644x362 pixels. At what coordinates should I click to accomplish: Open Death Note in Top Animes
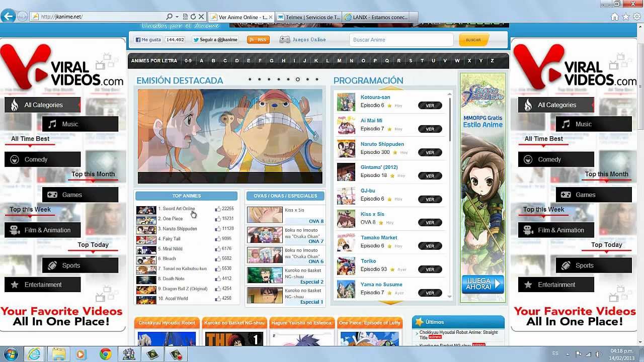click(174, 279)
